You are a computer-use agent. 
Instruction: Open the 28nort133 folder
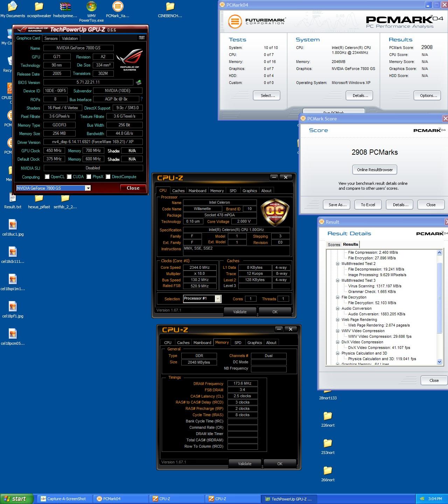328,395
